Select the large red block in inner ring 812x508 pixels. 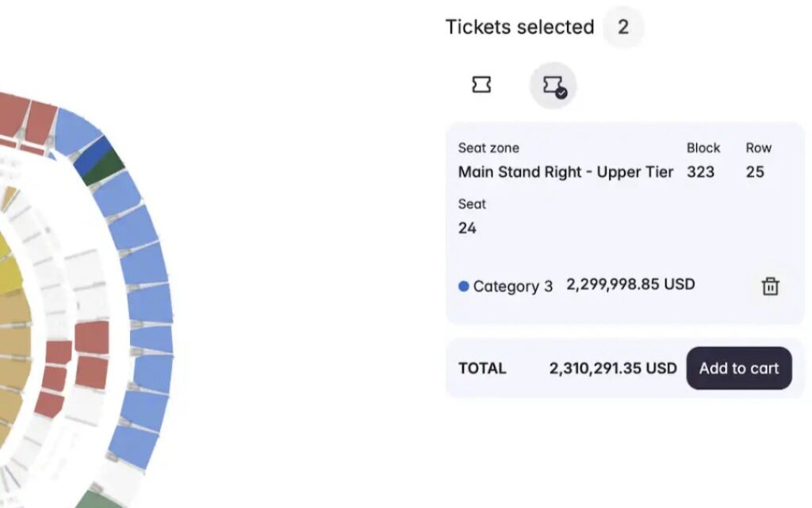(x=92, y=337)
